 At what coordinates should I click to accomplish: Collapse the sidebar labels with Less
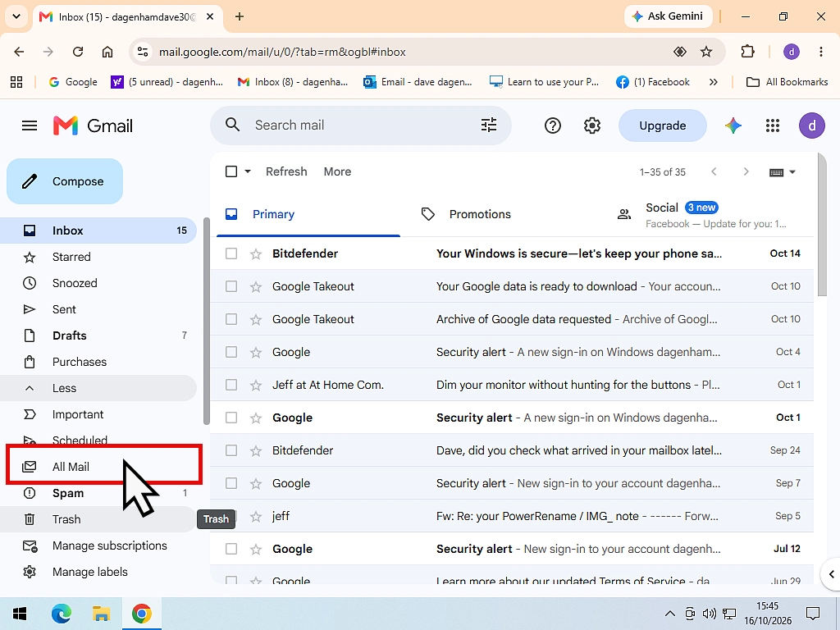(x=98, y=388)
